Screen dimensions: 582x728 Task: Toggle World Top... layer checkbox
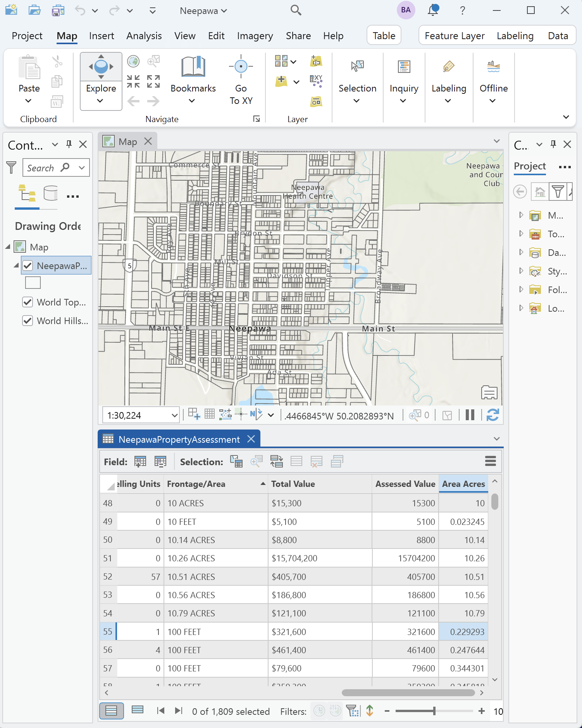28,302
